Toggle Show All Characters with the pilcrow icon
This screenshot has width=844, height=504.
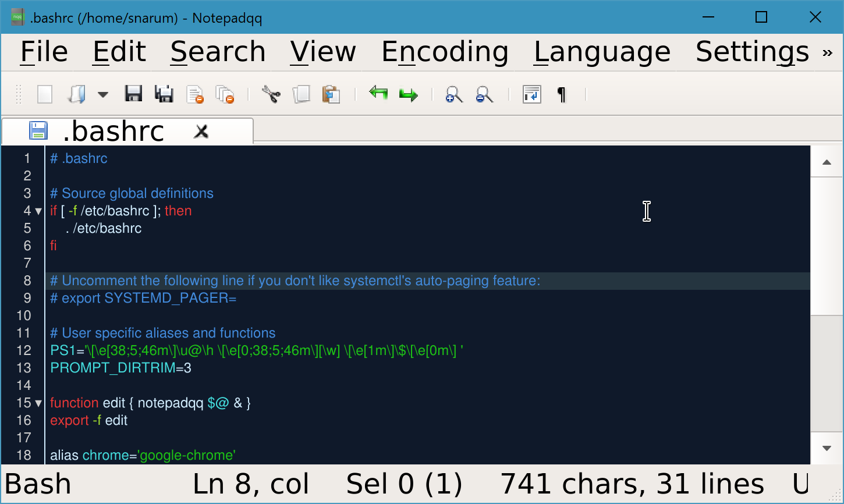click(x=561, y=94)
